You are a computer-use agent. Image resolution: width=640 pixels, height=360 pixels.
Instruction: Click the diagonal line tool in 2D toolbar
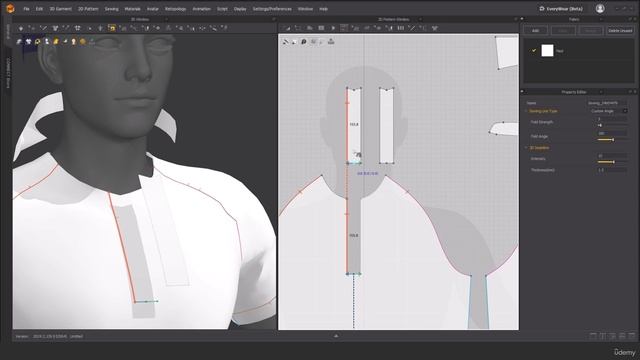click(412, 28)
